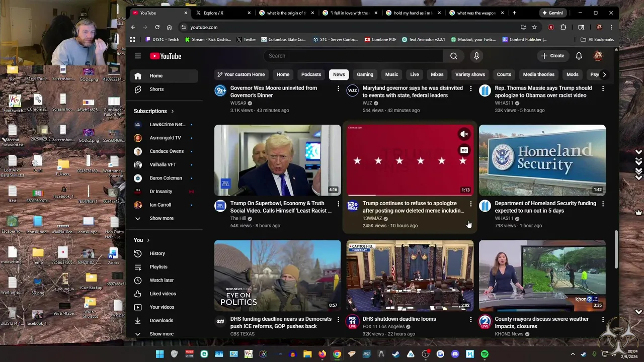Open a new browser tab
The height and width of the screenshot is (362, 644).
pos(514,13)
